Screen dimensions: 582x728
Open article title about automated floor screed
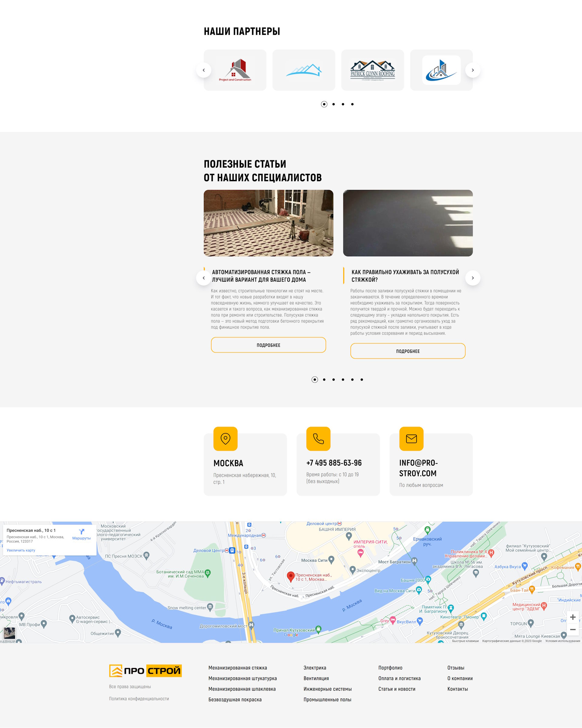coord(261,276)
